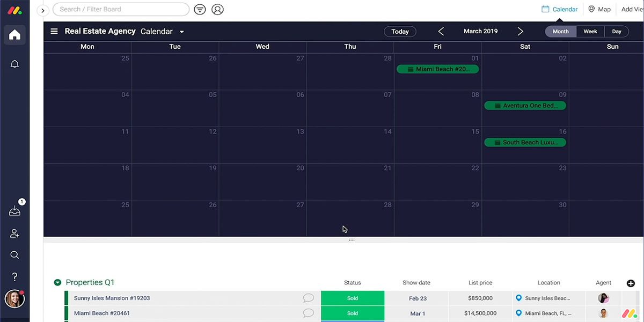Open help question mark icon
Viewport: 644px width, 322px height.
14,277
